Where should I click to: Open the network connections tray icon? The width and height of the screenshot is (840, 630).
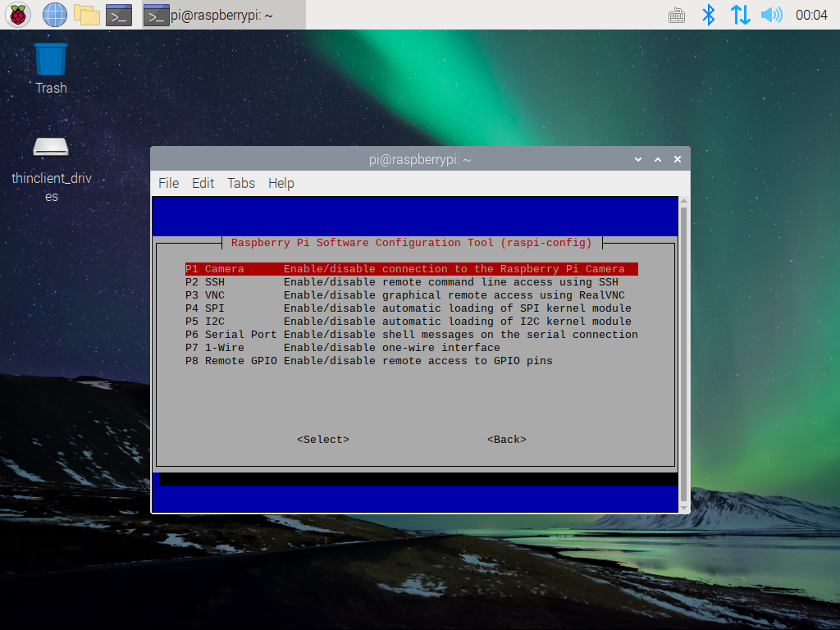[x=741, y=15]
